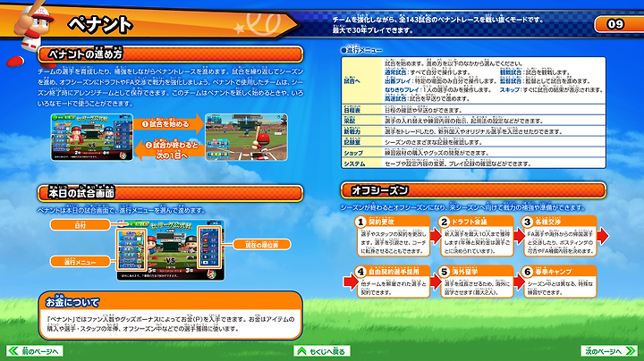
Task: Open the today's match screen thumbnail
Action: 171,250
